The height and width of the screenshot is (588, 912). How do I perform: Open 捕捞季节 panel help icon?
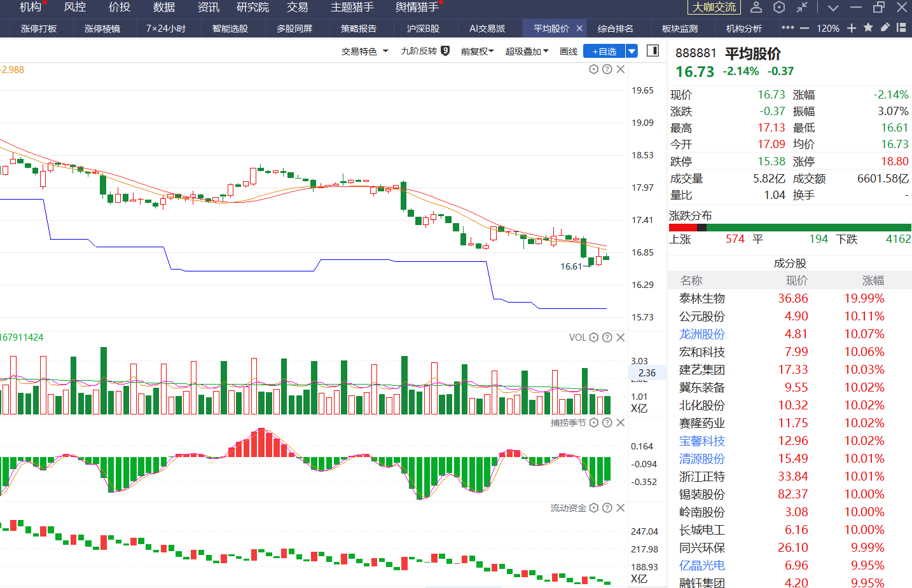(607, 423)
